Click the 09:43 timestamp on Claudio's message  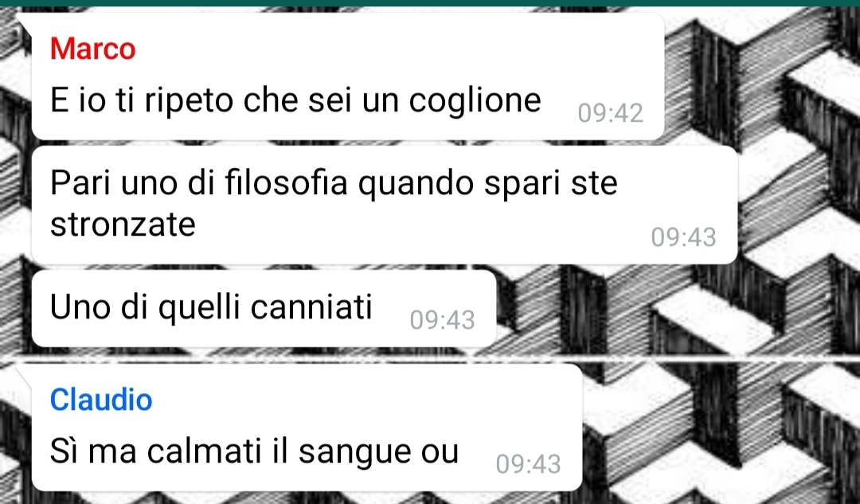point(528,464)
